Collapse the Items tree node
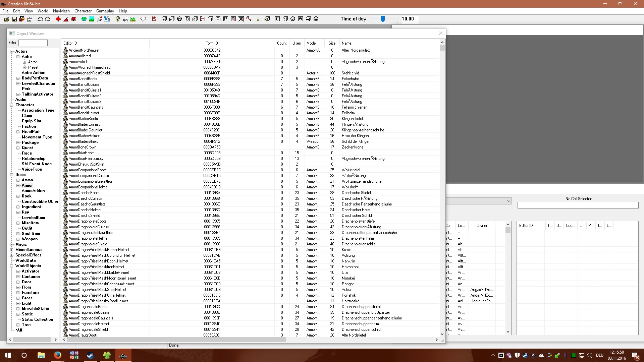The width and height of the screenshot is (644, 362). tap(12, 175)
